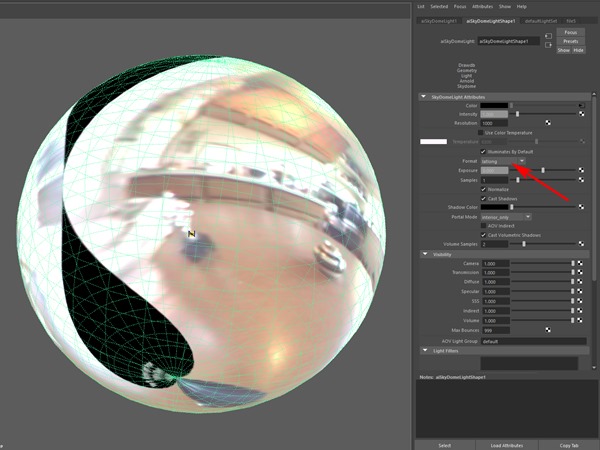The height and width of the screenshot is (450, 600).
Task: Turn off Cast Shadows checkbox
Action: (x=483, y=199)
